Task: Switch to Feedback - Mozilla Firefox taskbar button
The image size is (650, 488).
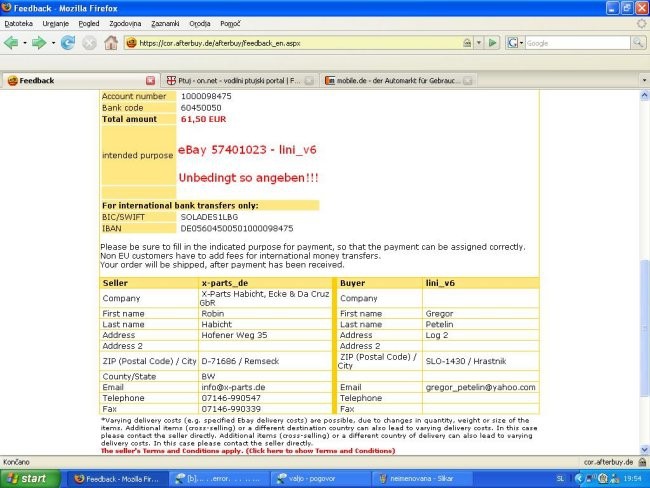Action: coord(117,479)
